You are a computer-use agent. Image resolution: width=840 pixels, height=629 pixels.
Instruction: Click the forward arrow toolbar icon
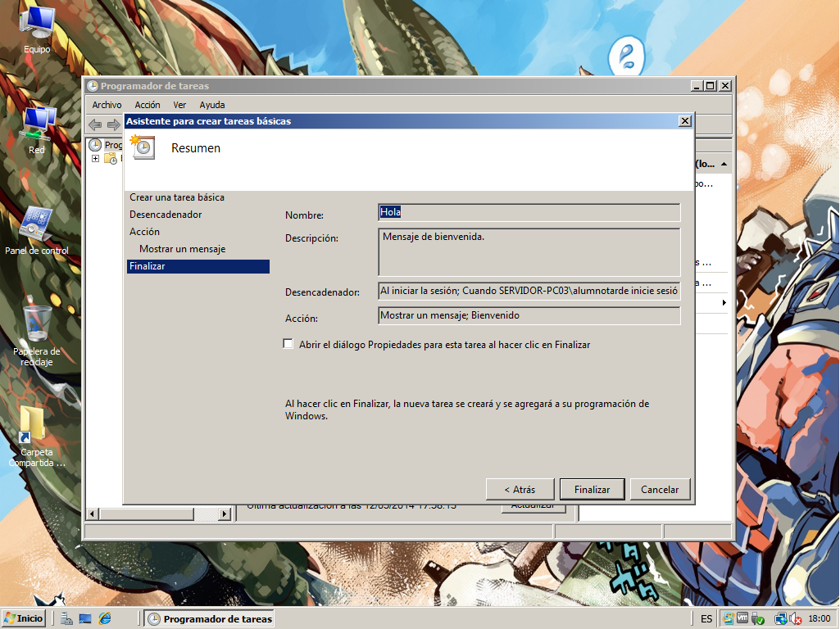113,124
